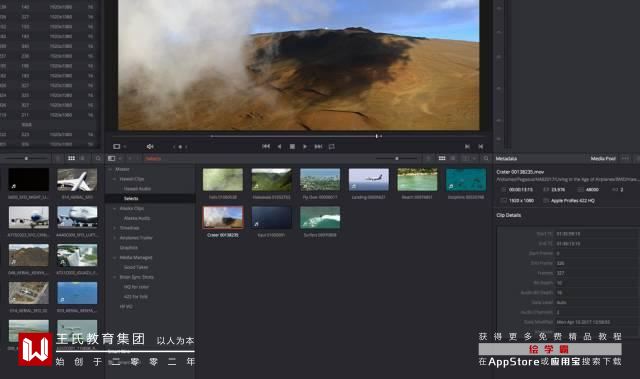Play the clip in reverse
Viewport: 640px width, 379px height.
[x=280, y=146]
